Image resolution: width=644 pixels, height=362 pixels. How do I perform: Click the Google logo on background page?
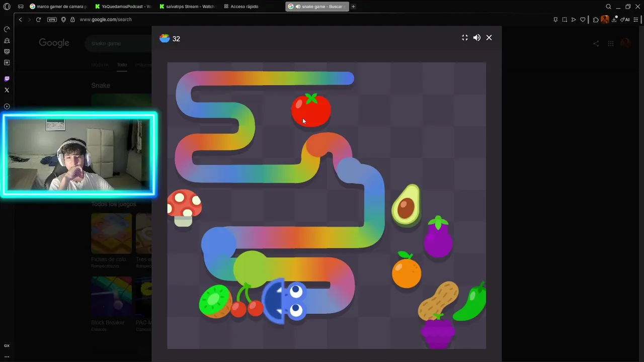coord(54,43)
